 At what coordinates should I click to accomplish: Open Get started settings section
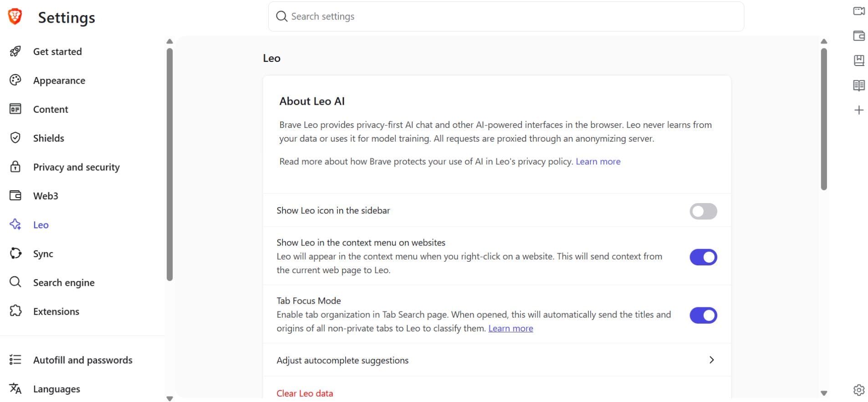point(57,51)
